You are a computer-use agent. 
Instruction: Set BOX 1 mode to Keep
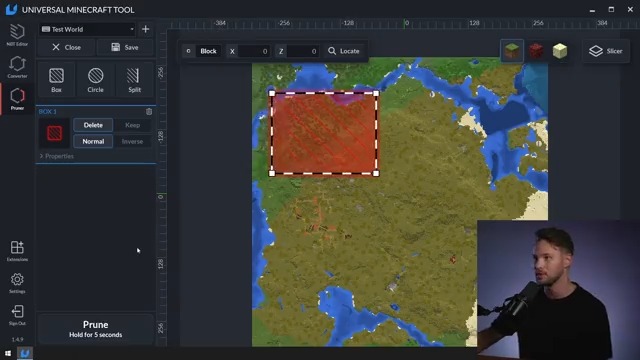coord(132,125)
